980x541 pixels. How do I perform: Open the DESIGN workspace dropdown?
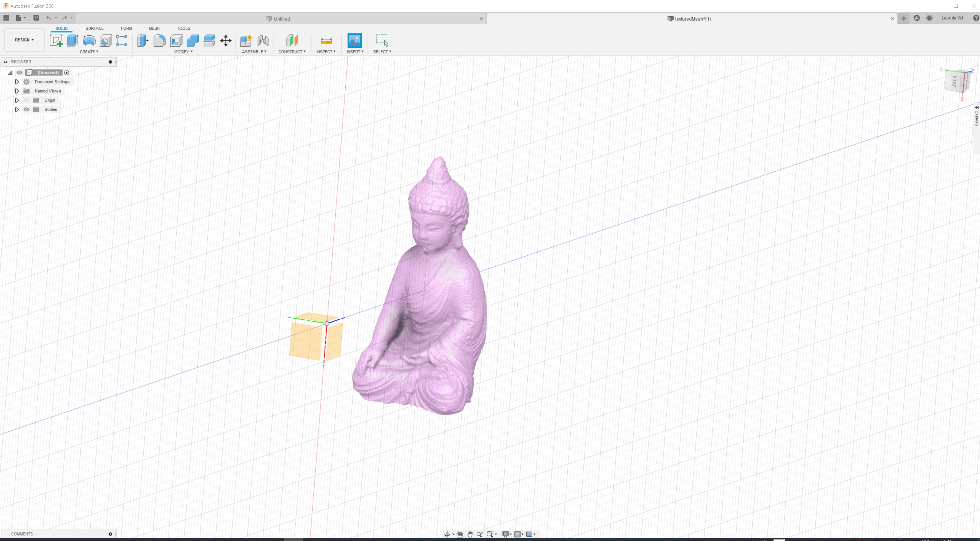click(x=24, y=40)
